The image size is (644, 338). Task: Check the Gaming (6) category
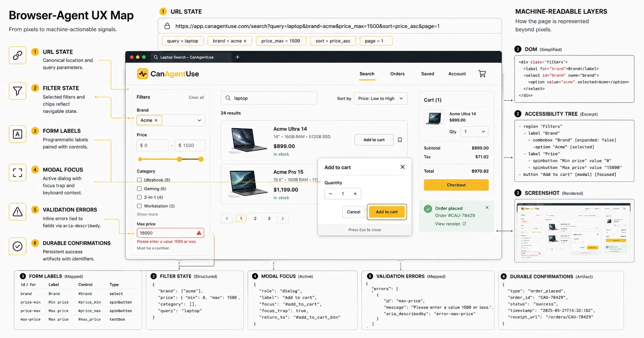click(139, 189)
